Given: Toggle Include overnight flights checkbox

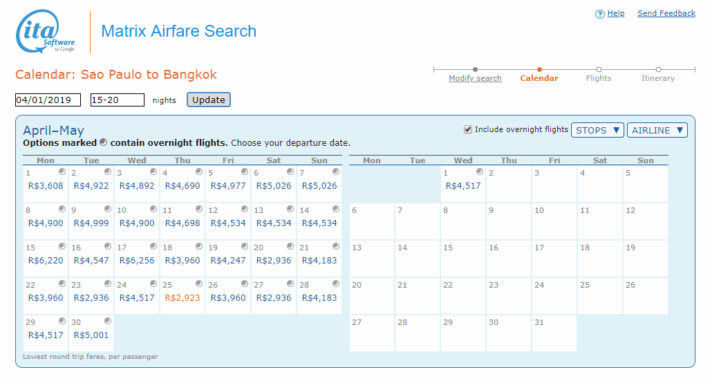Looking at the screenshot, I should [468, 130].
